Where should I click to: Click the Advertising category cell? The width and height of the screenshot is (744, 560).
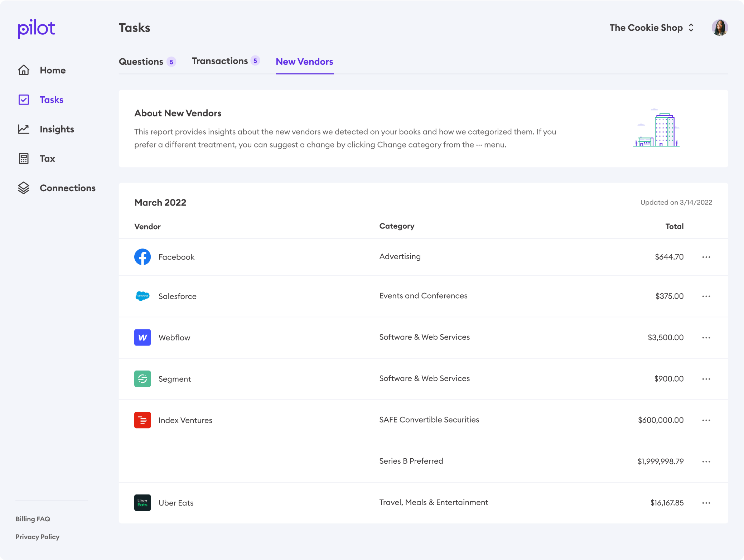pos(400,256)
